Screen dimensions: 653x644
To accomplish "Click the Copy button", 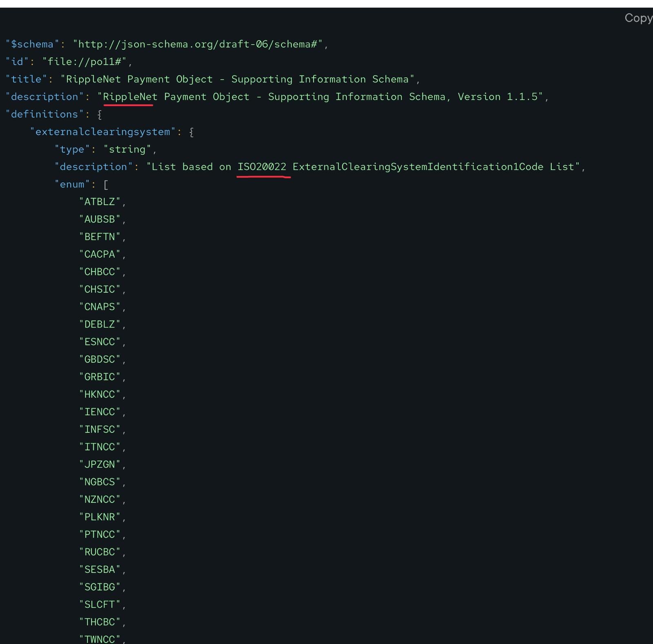I will click(639, 18).
